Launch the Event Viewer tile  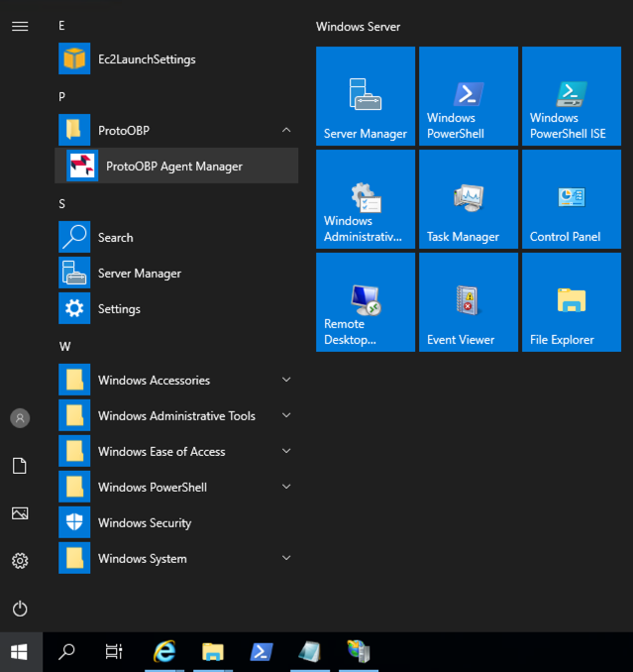pos(469,302)
